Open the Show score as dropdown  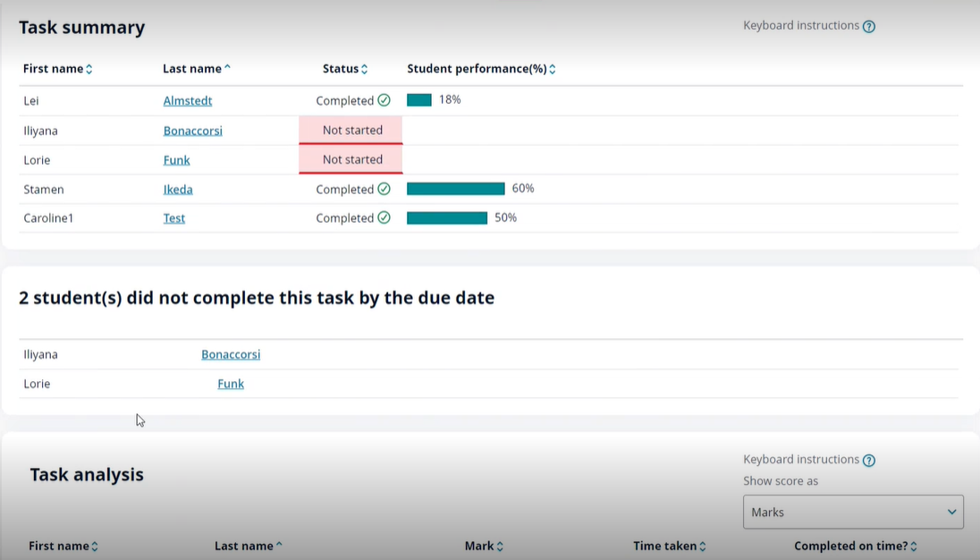853,512
